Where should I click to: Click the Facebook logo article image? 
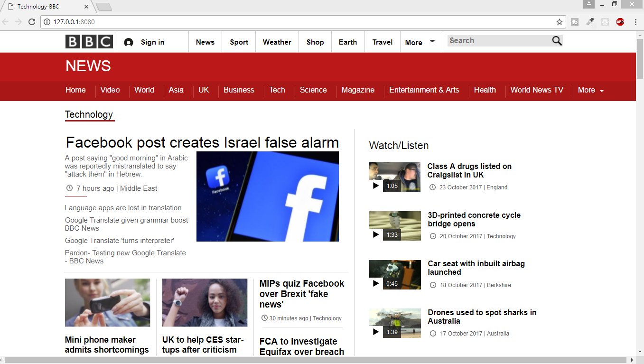coord(268,196)
